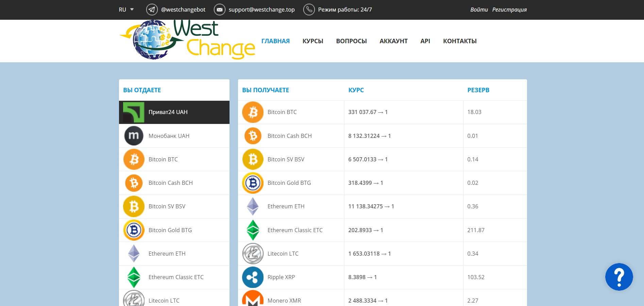644x306 pixels.
Task: Click the email envelope icon
Action: tap(219, 10)
